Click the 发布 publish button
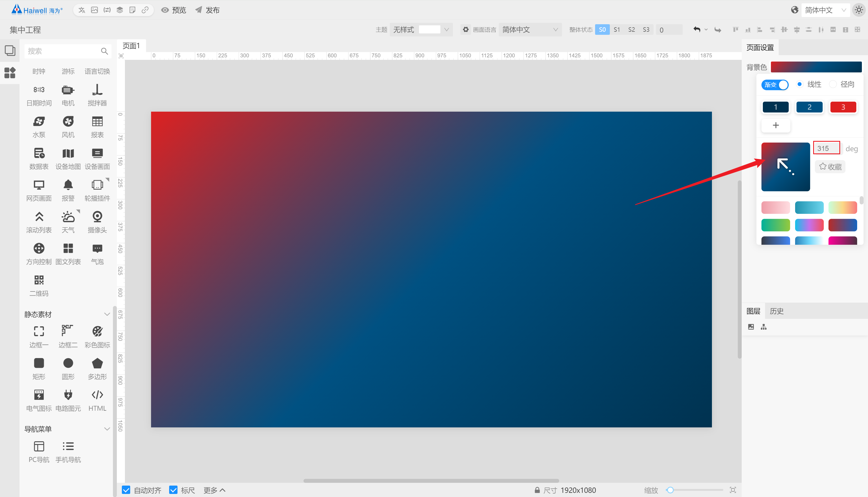The width and height of the screenshot is (868, 497). tap(207, 10)
